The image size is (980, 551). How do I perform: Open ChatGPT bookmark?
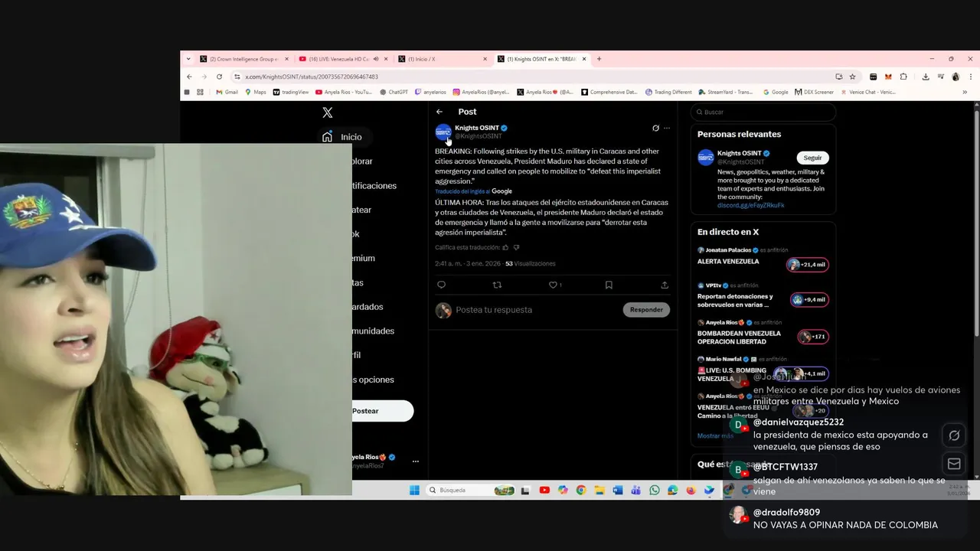(x=394, y=92)
